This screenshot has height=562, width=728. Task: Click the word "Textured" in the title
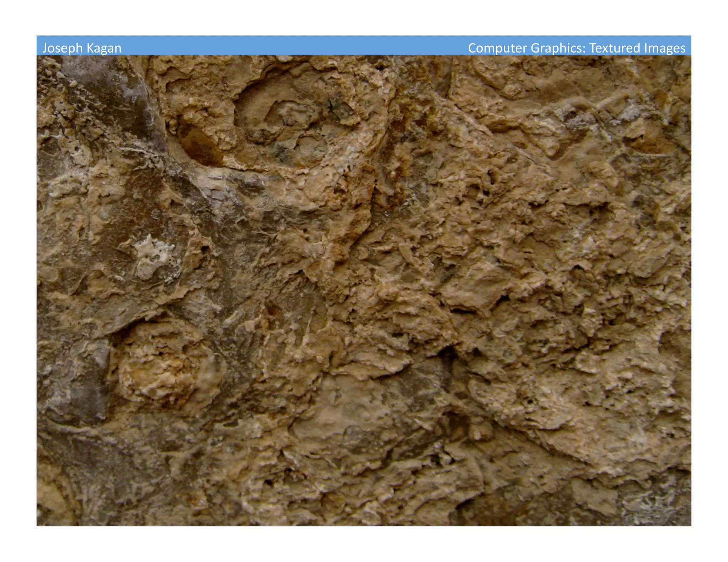(x=615, y=48)
